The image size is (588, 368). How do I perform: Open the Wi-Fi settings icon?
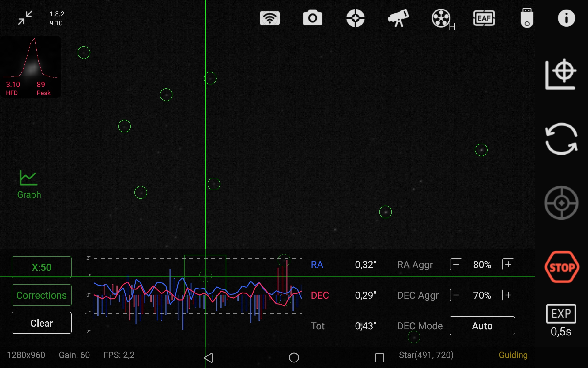pyautogui.click(x=269, y=18)
